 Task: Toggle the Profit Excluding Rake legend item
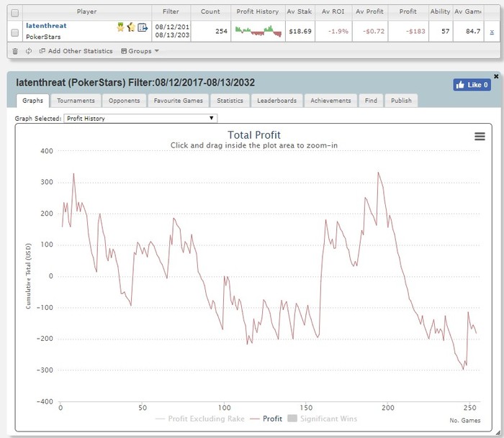pos(200,419)
